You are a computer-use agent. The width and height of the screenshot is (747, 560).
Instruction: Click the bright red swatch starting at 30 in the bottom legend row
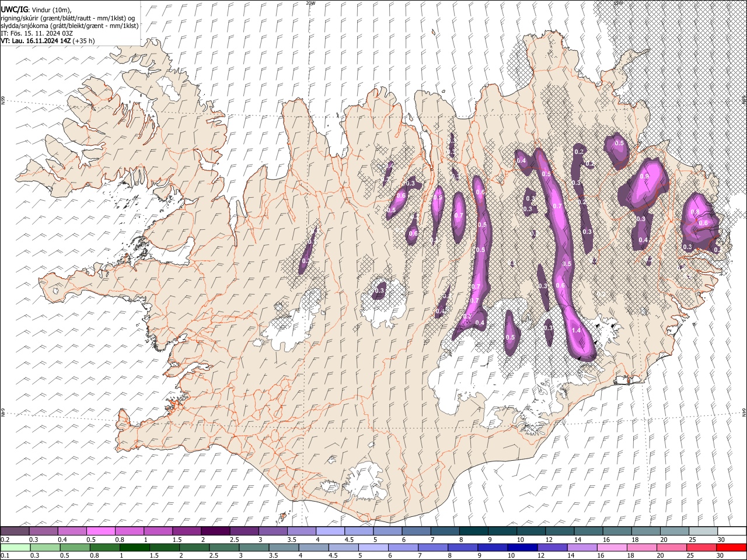pos(731,547)
